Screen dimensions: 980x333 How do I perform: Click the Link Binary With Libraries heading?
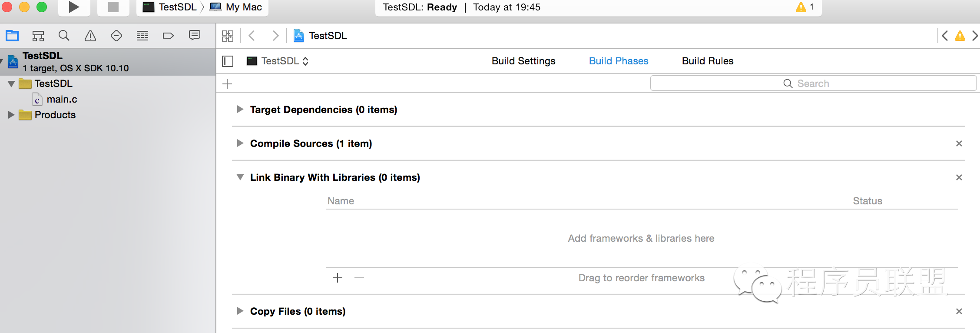click(335, 177)
